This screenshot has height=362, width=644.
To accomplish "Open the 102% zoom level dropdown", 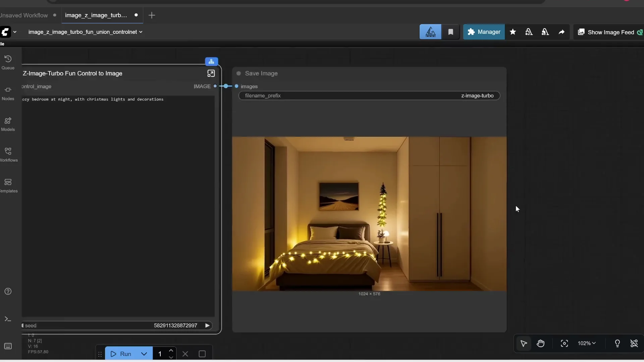I will [587, 343].
